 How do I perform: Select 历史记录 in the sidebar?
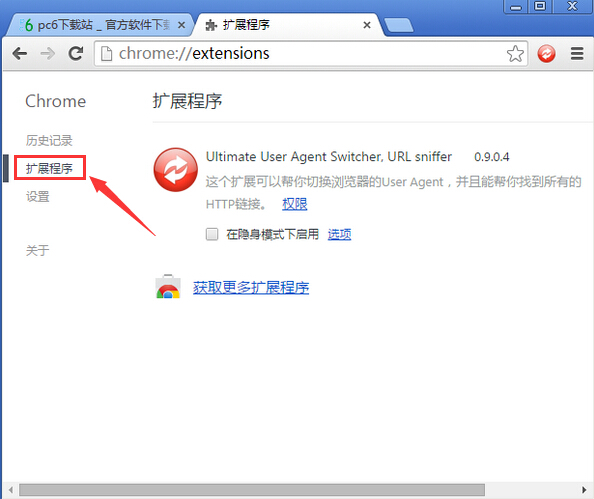[49, 141]
